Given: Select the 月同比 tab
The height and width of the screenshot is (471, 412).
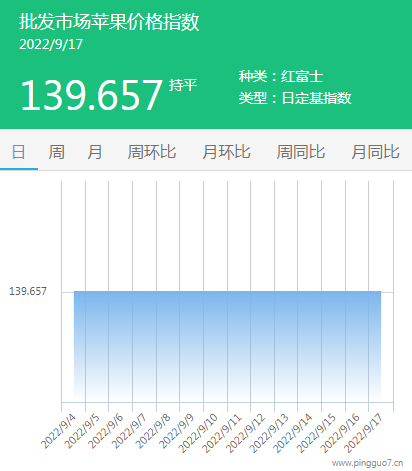Looking at the screenshot, I should (375, 152).
